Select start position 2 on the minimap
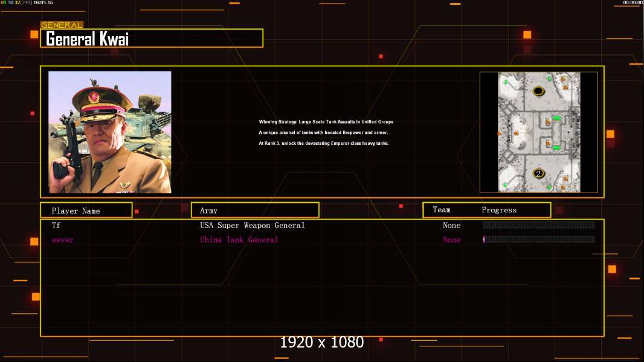644x362 pixels. (538, 173)
